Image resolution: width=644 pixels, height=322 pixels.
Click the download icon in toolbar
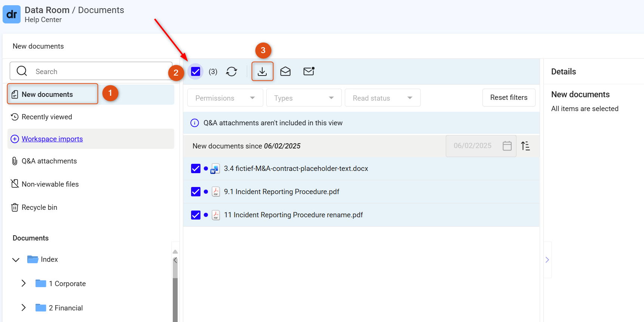262,71
